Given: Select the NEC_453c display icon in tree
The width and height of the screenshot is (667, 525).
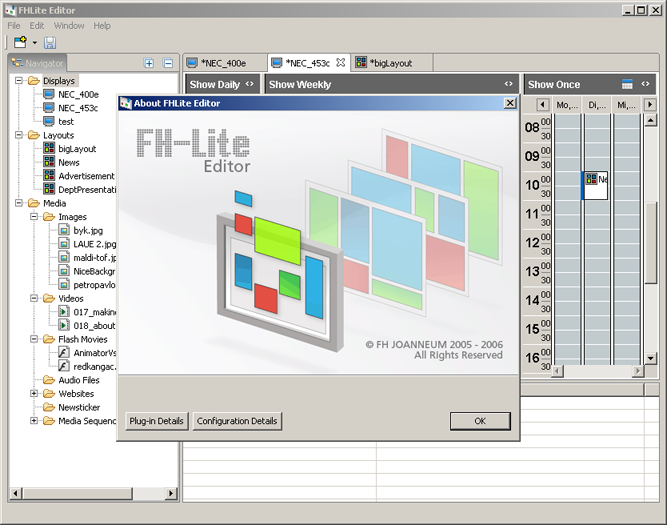Looking at the screenshot, I should coord(49,108).
